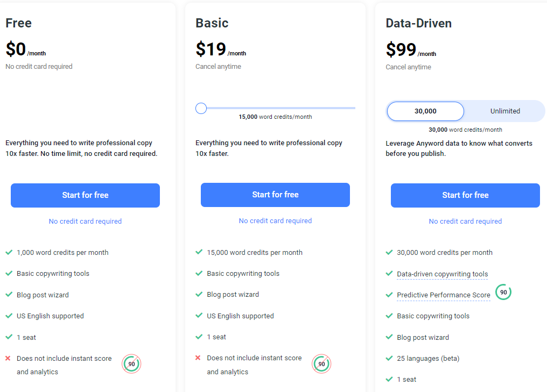Click the green score 90 icon beside Predictive Performance Score

503,293
